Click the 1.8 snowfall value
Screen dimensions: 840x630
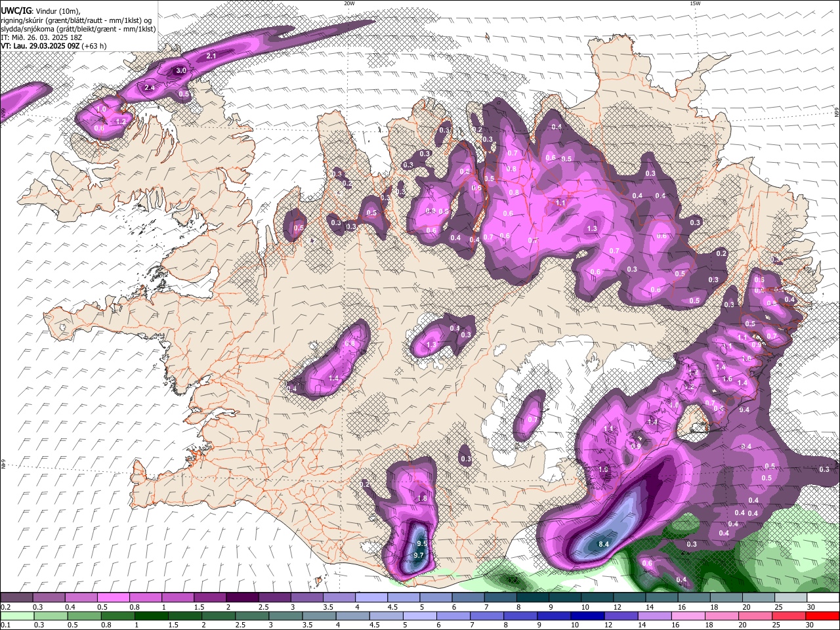[422, 499]
